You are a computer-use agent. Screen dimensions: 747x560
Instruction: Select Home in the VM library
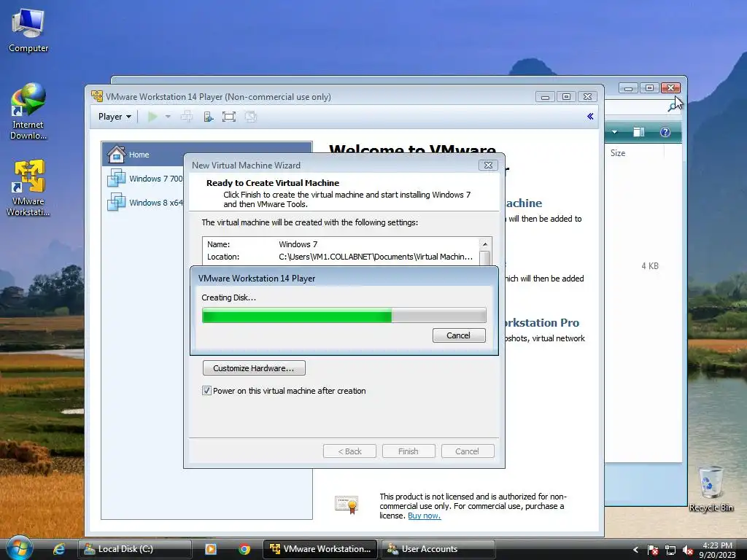pyautogui.click(x=206, y=155)
